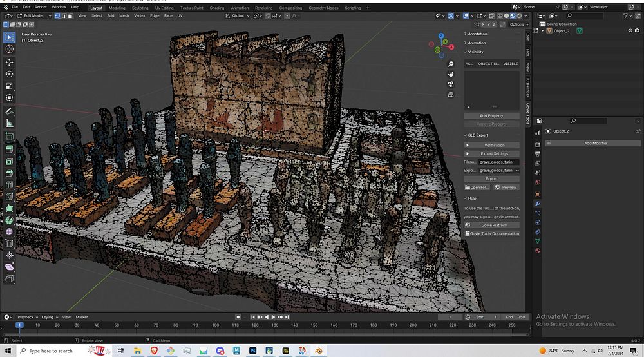Screen dimensions: 644x357
Task: Click the pan hand viewport gizmo
Action: tap(451, 73)
